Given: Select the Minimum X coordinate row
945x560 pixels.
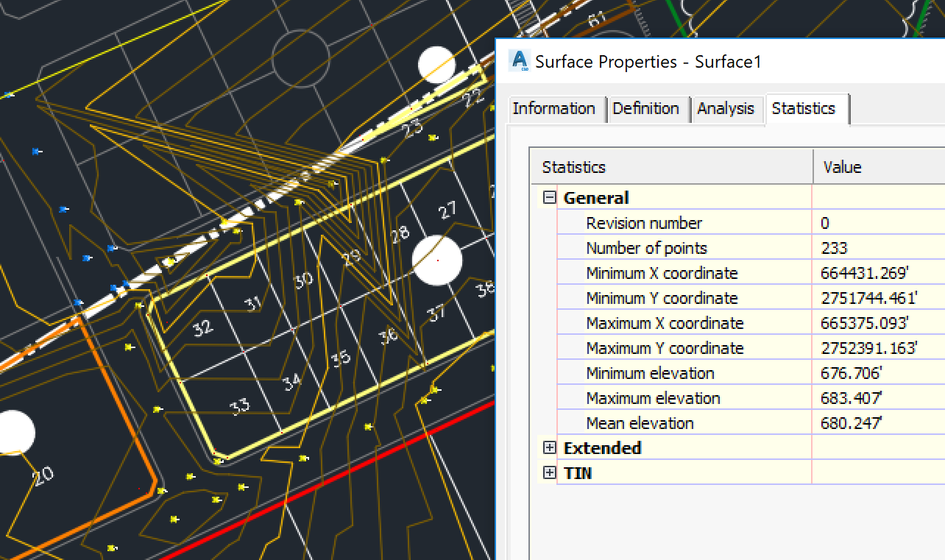Looking at the screenshot, I should pos(661,273).
